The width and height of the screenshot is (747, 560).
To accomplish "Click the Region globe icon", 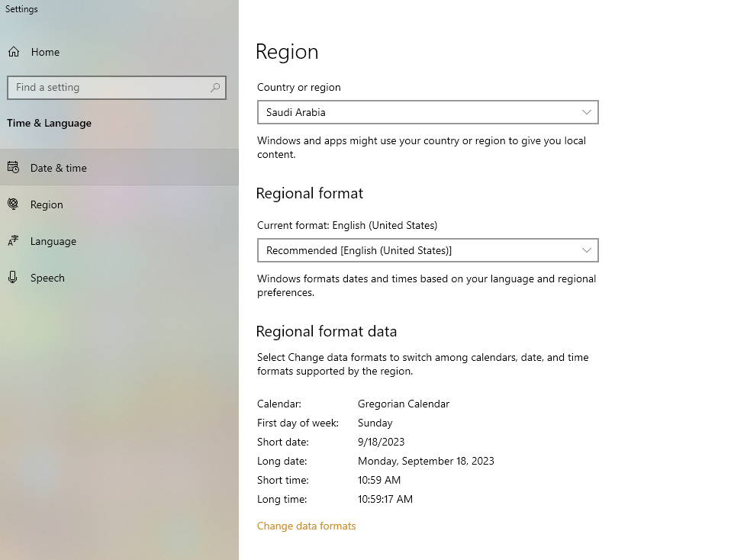I will pyautogui.click(x=13, y=204).
